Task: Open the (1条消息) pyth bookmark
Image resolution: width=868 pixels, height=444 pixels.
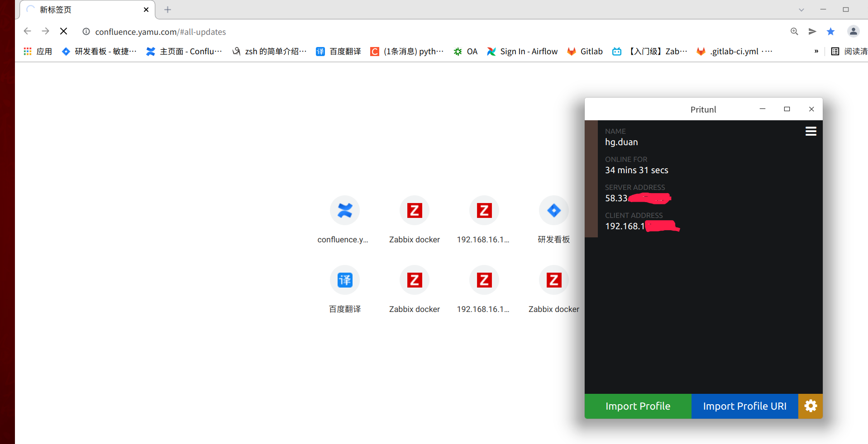Action: click(x=407, y=52)
